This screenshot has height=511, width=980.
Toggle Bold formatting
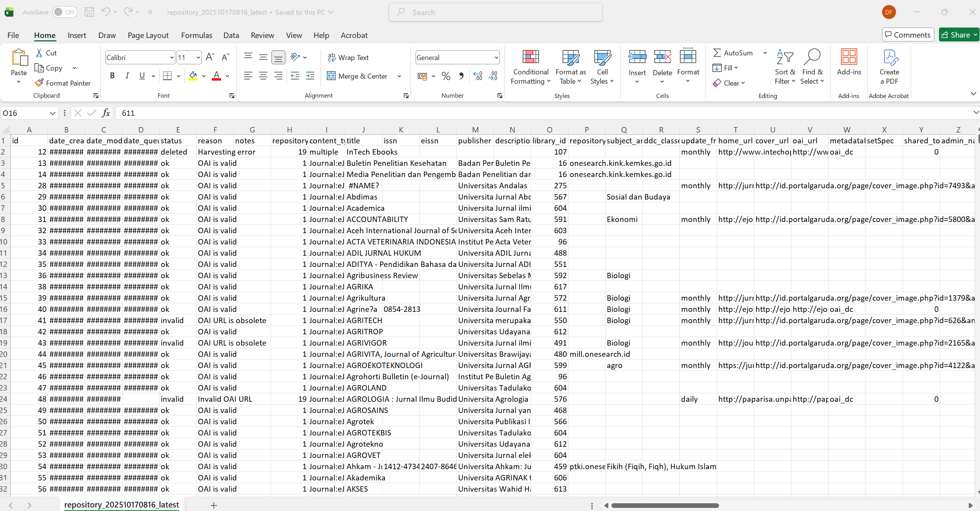click(112, 76)
